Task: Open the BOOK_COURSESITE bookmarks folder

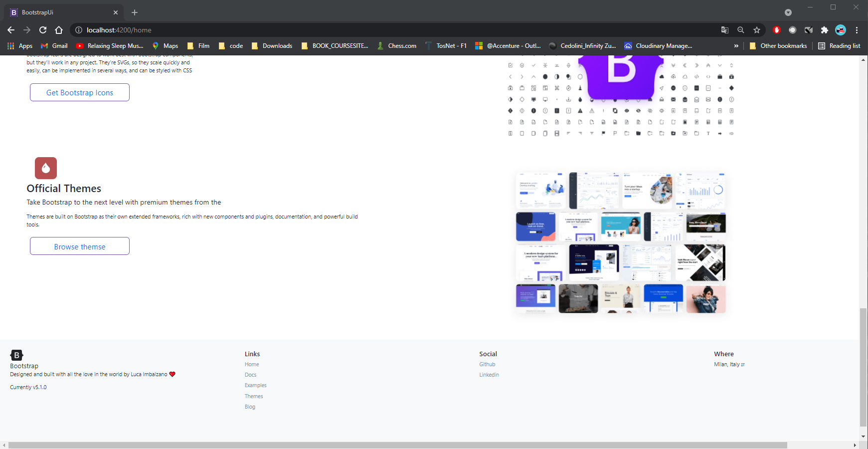Action: tap(335, 46)
